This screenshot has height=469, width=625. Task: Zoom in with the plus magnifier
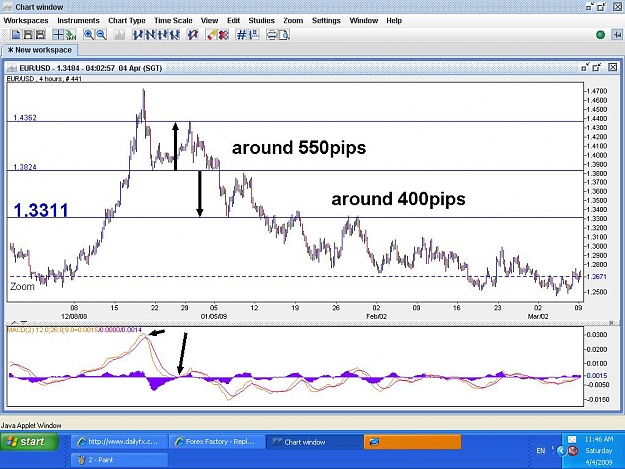[88, 35]
